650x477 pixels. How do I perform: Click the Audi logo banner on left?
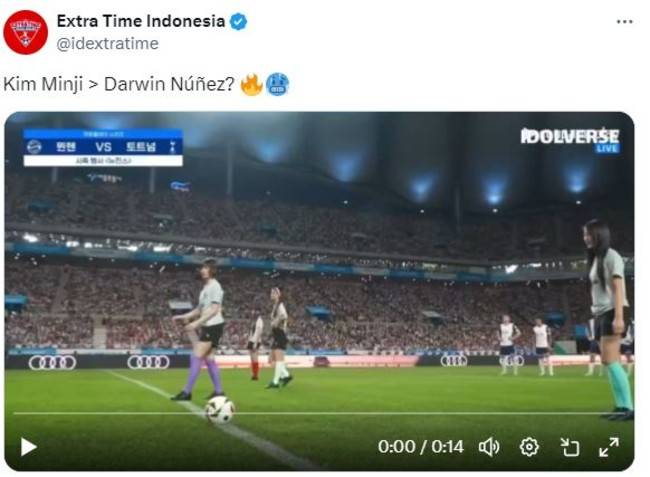[53, 363]
